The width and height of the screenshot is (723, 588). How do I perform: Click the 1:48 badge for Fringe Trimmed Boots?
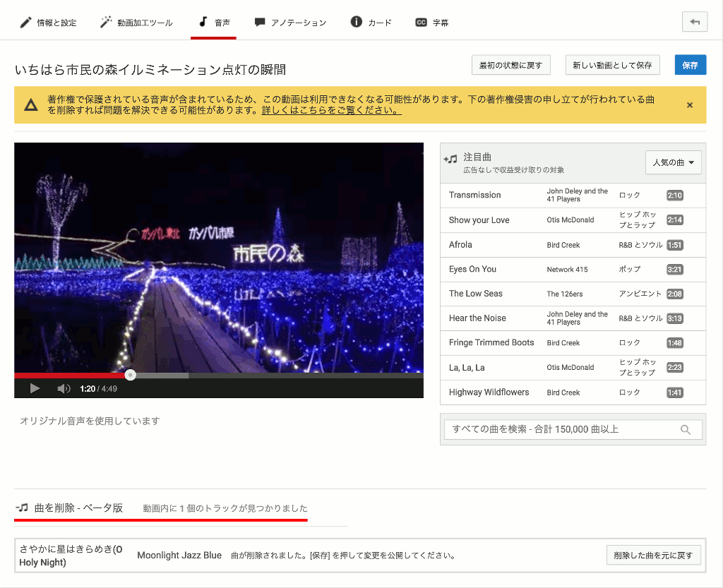(x=675, y=343)
